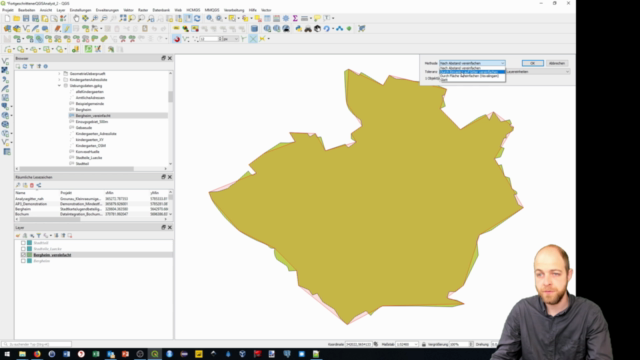Click the histogram chart icon in bottom toolbar

(x=76, y=49)
